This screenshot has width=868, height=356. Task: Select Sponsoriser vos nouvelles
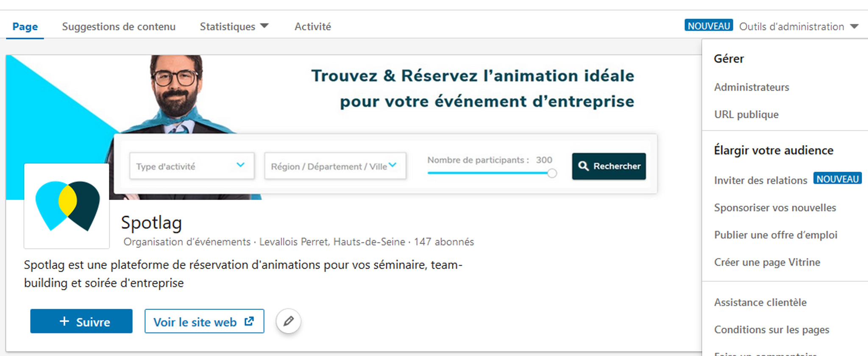(x=775, y=208)
